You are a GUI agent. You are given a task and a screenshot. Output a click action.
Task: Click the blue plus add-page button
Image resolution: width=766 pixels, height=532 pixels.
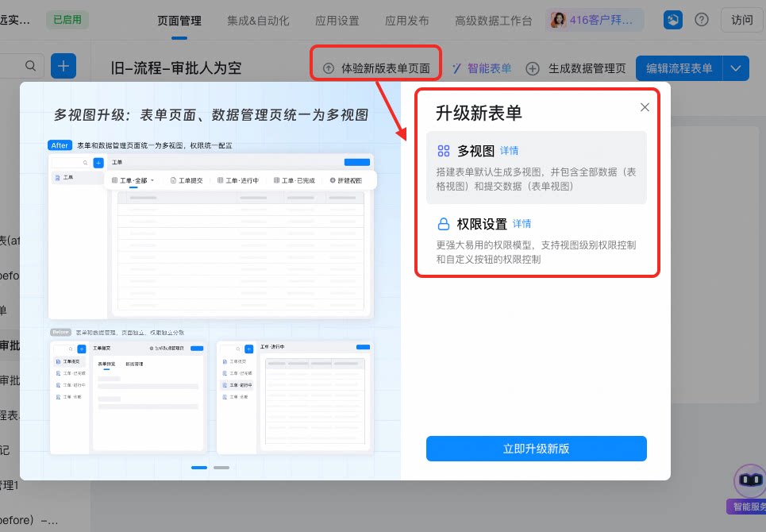point(64,66)
